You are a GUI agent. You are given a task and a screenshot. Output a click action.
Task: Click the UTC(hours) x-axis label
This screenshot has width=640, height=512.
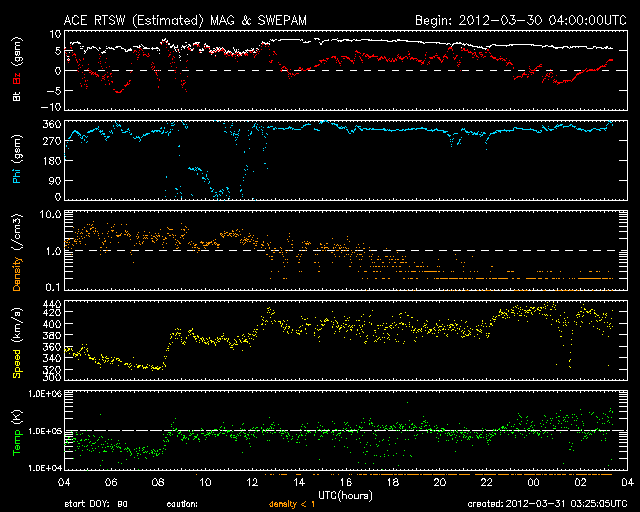click(x=345, y=496)
